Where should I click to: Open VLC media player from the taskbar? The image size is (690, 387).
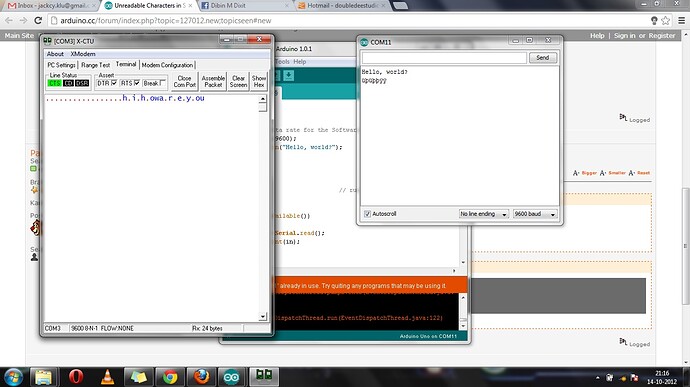tap(107, 377)
